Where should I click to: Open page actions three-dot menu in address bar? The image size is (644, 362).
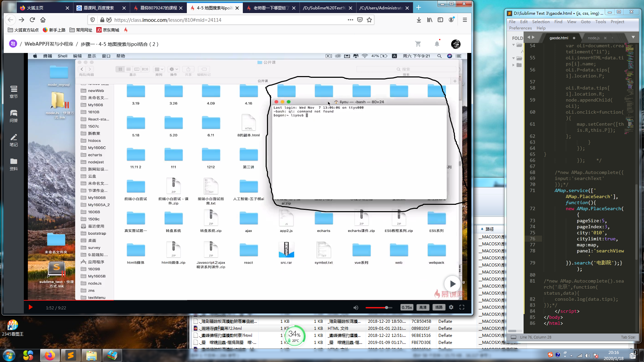click(x=351, y=20)
